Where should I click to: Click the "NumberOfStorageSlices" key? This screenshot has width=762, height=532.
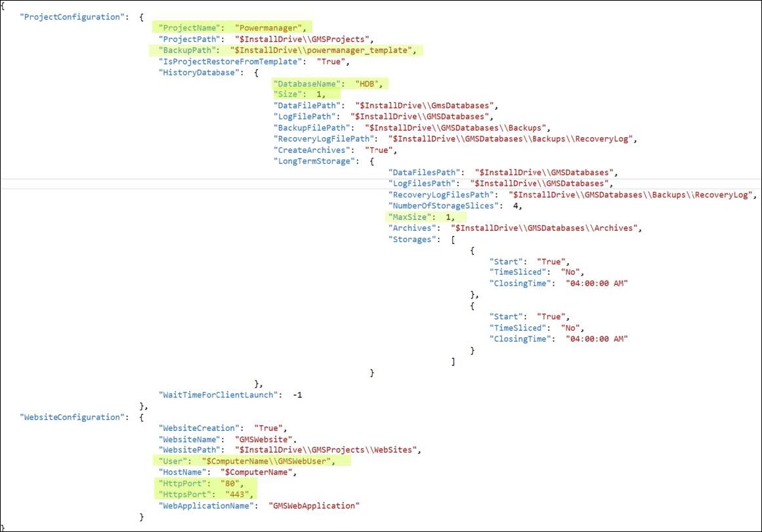443,205
